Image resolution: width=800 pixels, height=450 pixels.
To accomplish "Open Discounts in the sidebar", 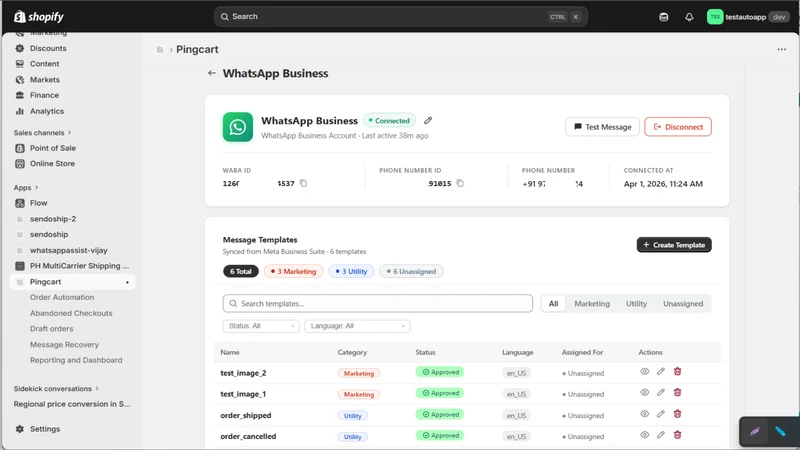I will [48, 48].
